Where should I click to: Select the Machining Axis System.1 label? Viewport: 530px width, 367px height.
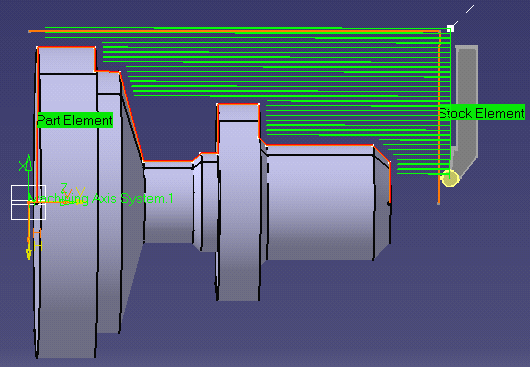101,198
